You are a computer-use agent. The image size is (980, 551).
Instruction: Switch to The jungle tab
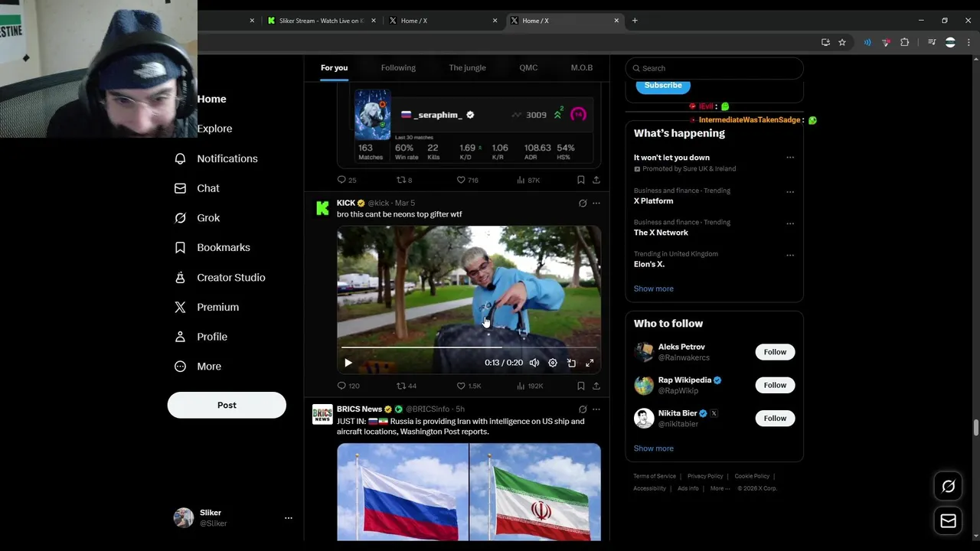(467, 68)
